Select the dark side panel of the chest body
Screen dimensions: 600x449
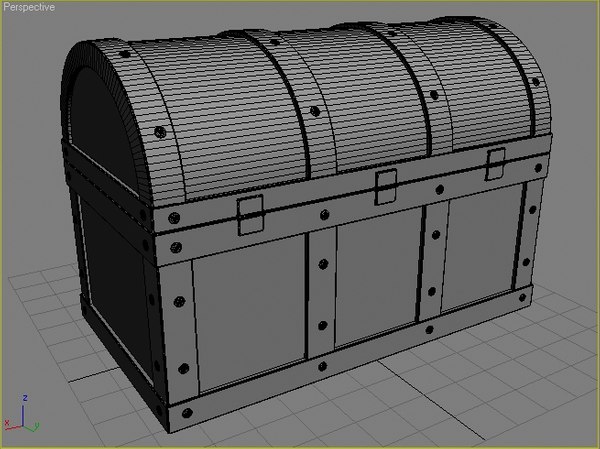point(117,289)
